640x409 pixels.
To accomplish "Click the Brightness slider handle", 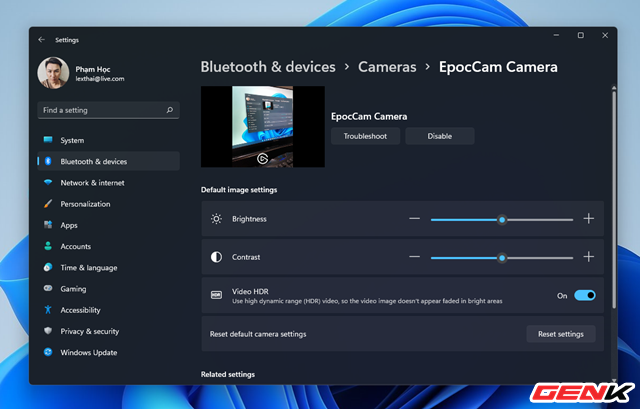I will coord(502,220).
